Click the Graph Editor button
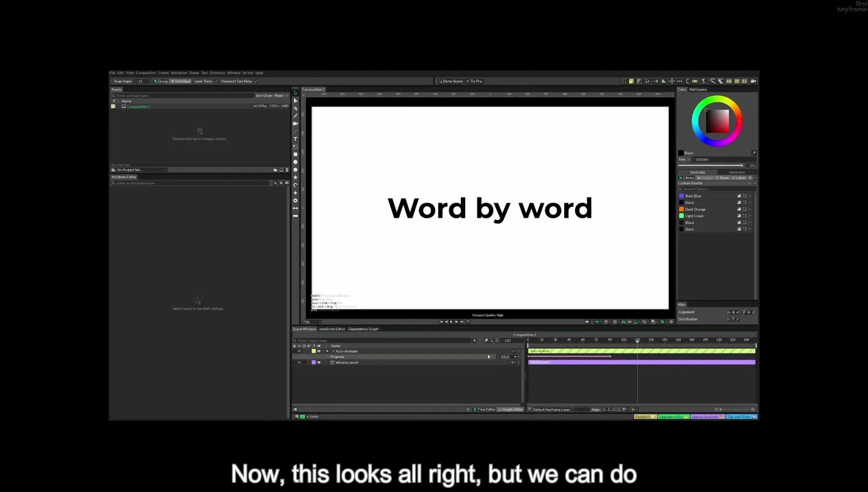 pos(510,410)
